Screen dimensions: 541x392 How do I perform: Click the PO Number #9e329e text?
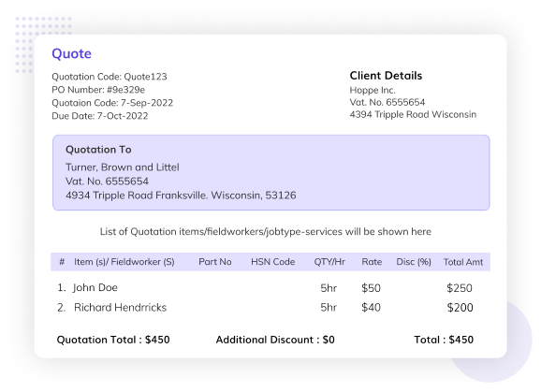tap(98, 90)
